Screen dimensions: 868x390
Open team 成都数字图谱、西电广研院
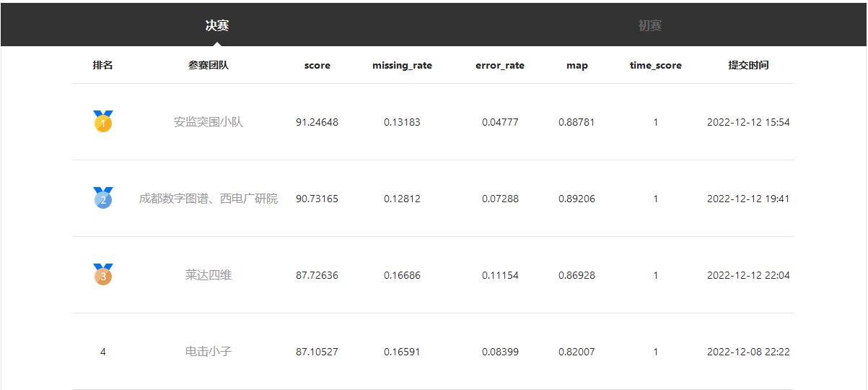[209, 199]
